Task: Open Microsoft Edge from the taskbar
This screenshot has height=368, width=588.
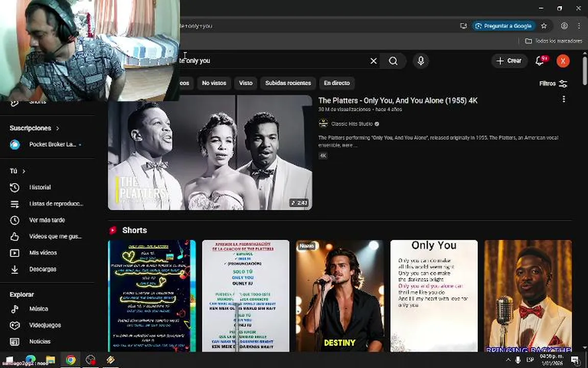Action: (31, 360)
